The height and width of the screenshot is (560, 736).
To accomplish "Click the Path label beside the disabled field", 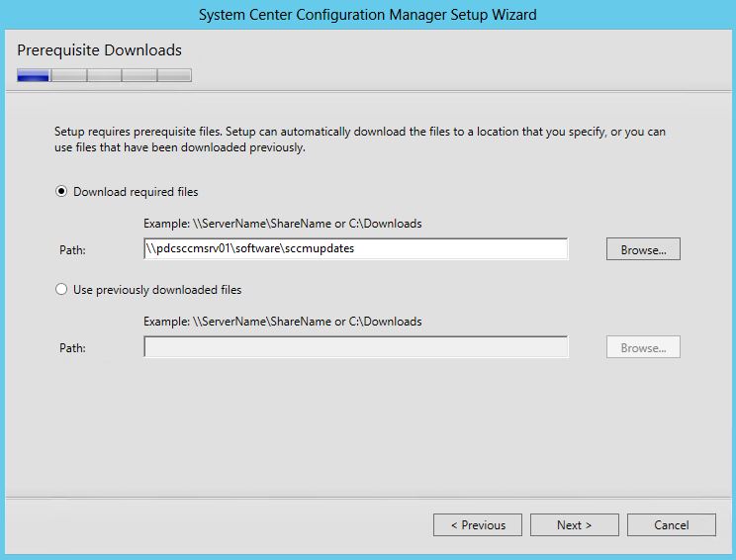I will pyautogui.click(x=73, y=348).
